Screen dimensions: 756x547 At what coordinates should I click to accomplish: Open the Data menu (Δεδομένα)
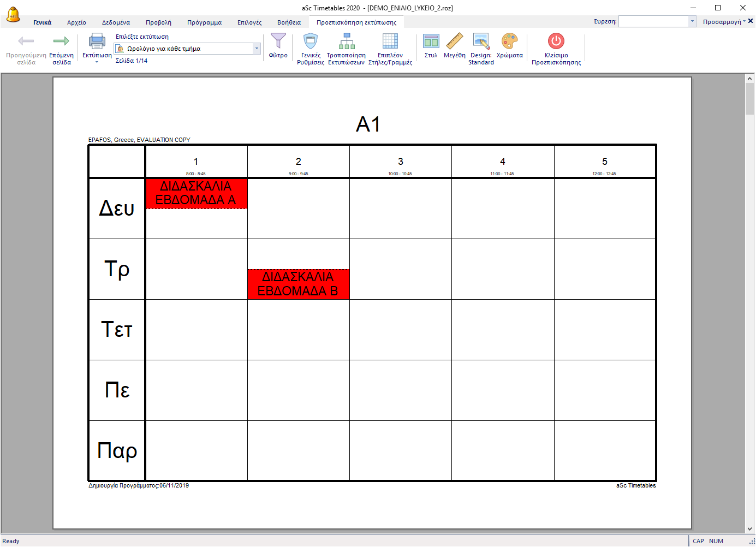116,22
